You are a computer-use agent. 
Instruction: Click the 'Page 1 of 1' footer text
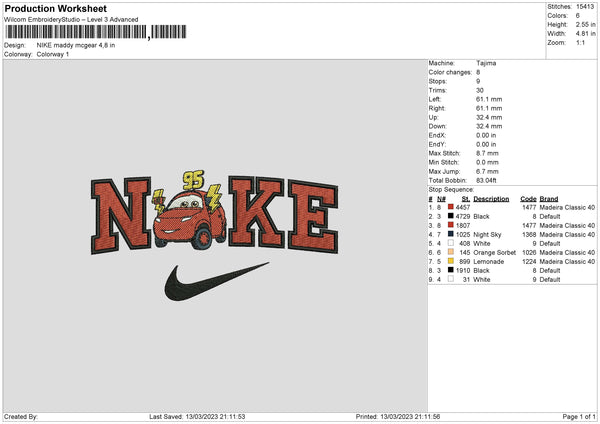[579, 417]
